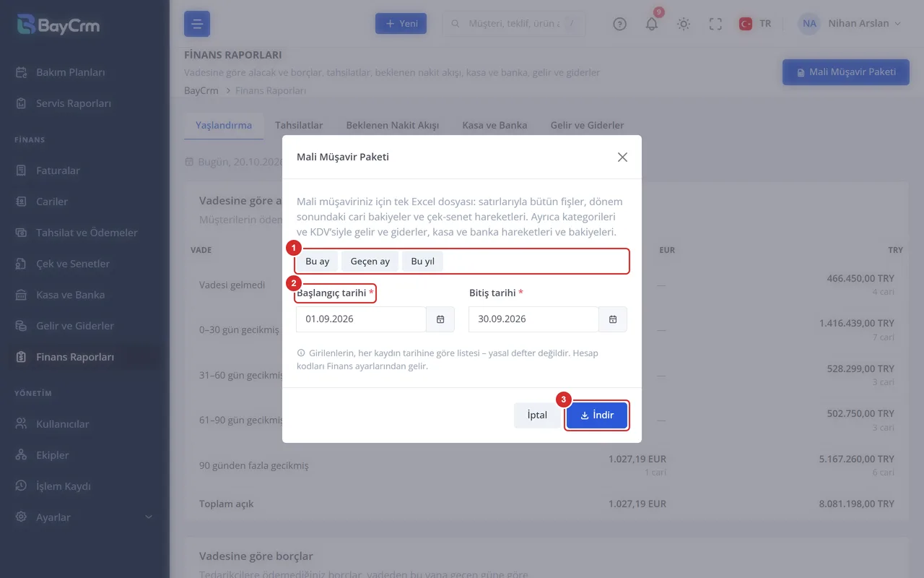Click İndir to download the package

[x=597, y=415]
